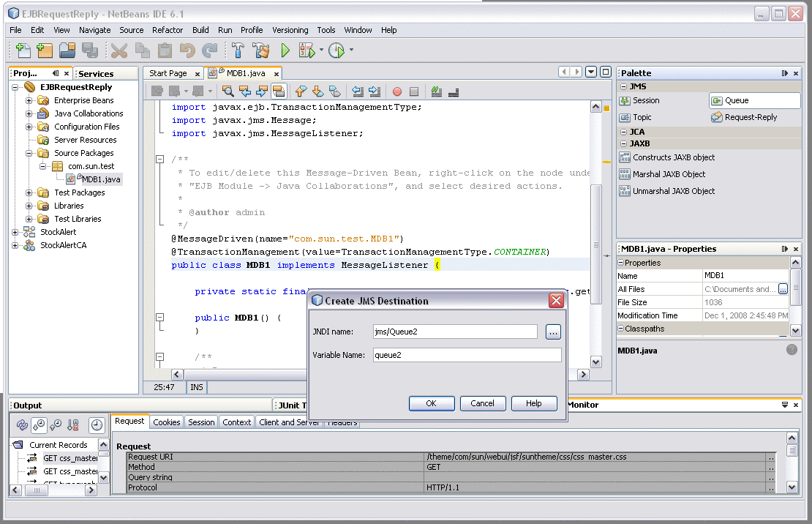812x524 pixels.
Task: Expand the Enterprise Beans tree node
Action: pyautogui.click(x=29, y=100)
